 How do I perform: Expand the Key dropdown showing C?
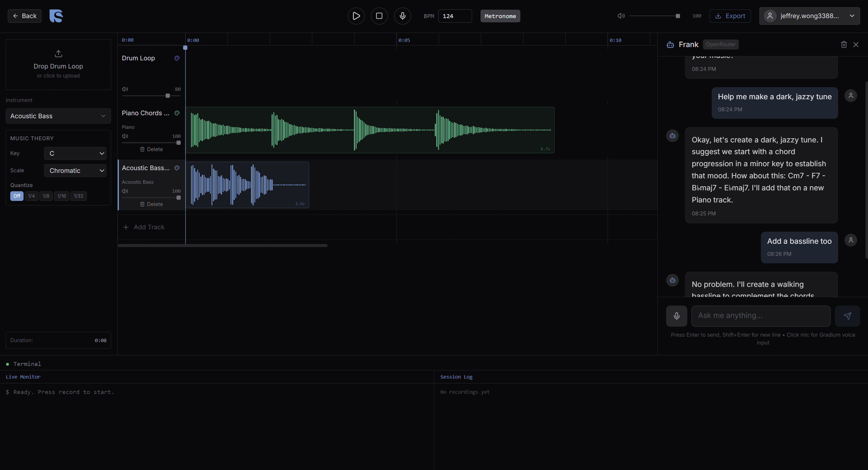pos(75,154)
